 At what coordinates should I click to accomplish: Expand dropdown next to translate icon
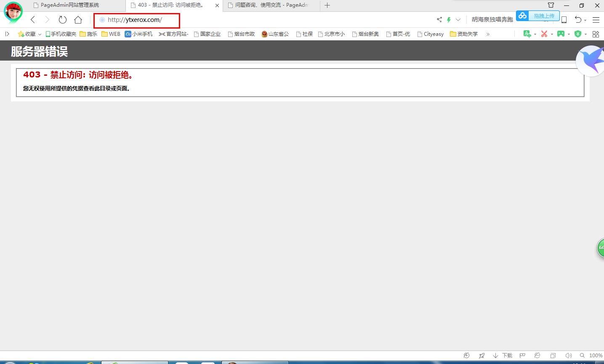pyautogui.click(x=535, y=35)
